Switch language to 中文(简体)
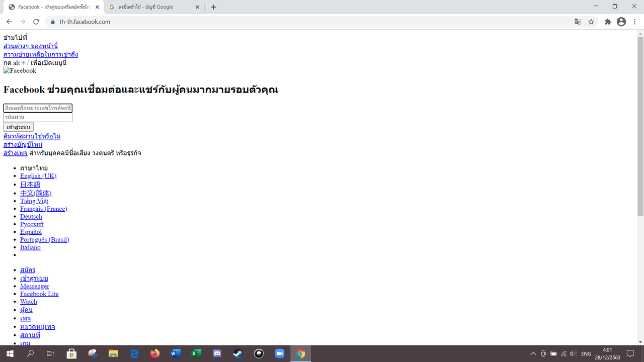 (36, 193)
